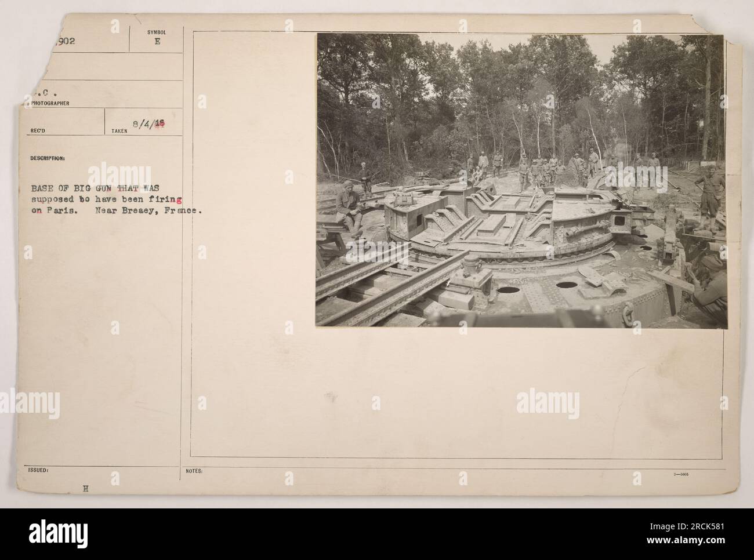Image resolution: width=754 pixels, height=560 pixels.
Task: Click the mounted photograph of the gun base
Action: click(x=520, y=180)
